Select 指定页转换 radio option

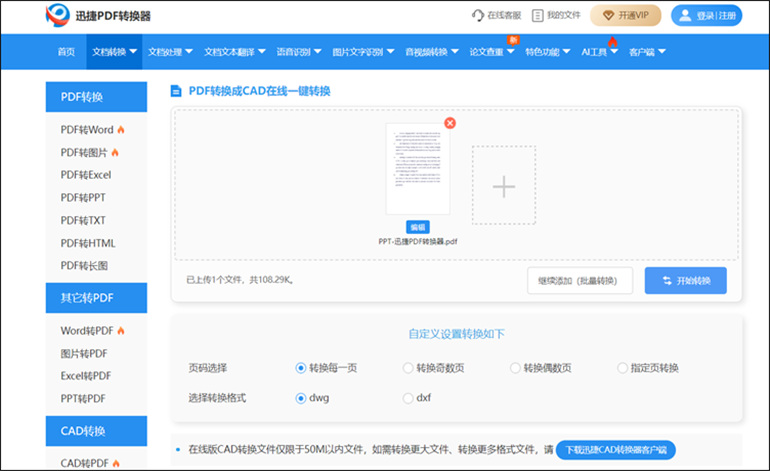click(622, 368)
